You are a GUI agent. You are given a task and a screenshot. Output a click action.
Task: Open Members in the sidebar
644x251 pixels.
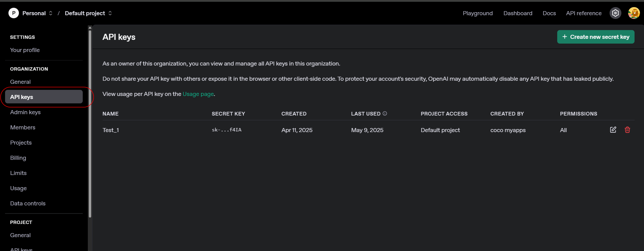tap(23, 127)
